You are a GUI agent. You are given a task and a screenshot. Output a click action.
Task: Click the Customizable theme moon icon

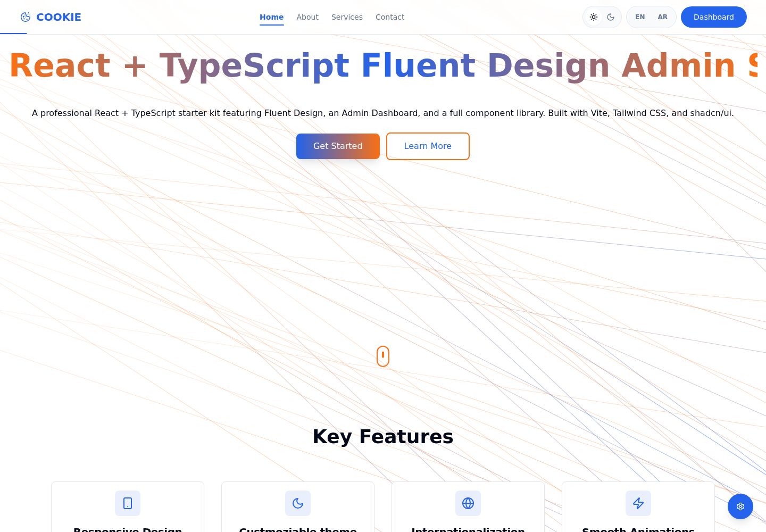pos(298,503)
